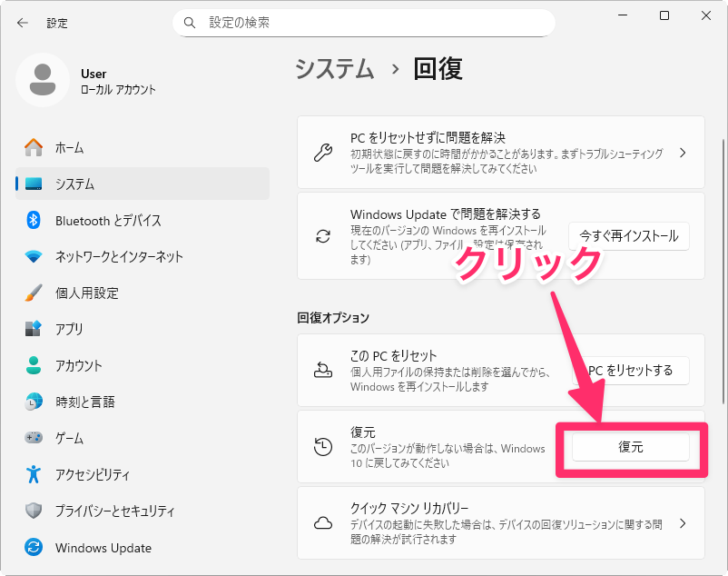Viewport: 728px width, 576px height.
Task: Click the システム breadcrumb link
Action: [334, 69]
